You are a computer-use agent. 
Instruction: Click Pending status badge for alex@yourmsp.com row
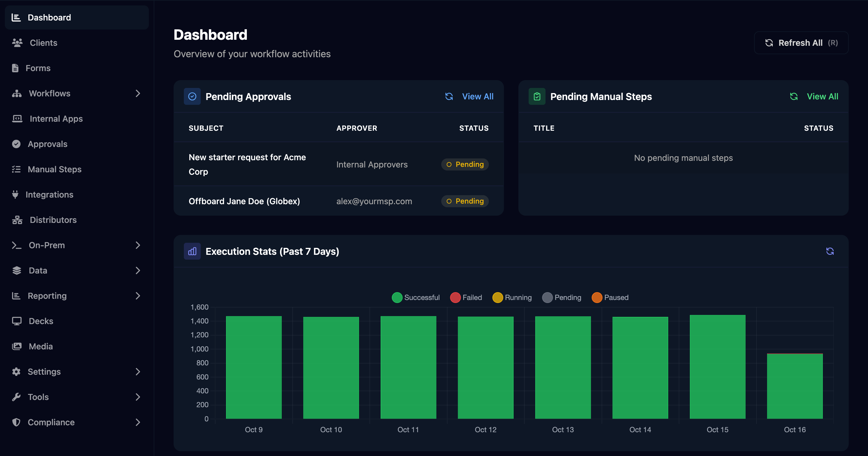465,201
